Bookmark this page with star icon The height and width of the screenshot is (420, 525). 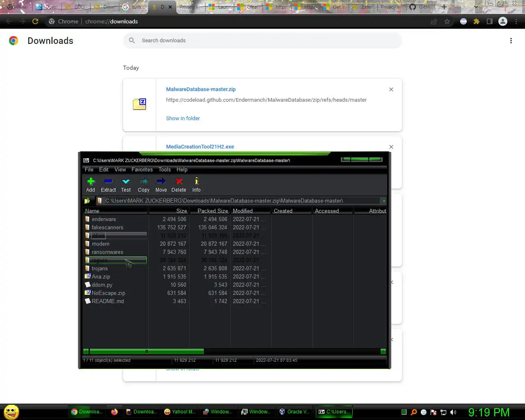pyautogui.click(x=447, y=21)
